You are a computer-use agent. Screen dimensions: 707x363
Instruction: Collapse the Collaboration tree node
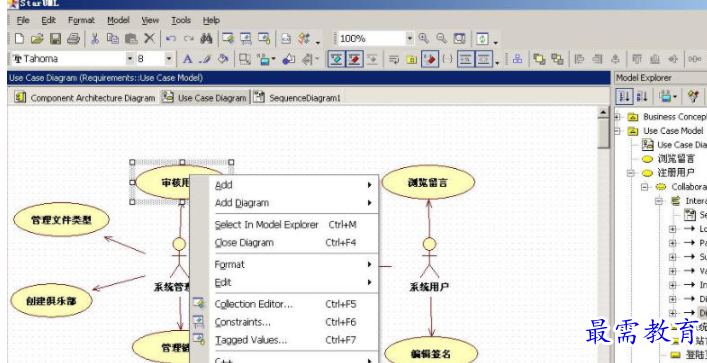(645, 187)
